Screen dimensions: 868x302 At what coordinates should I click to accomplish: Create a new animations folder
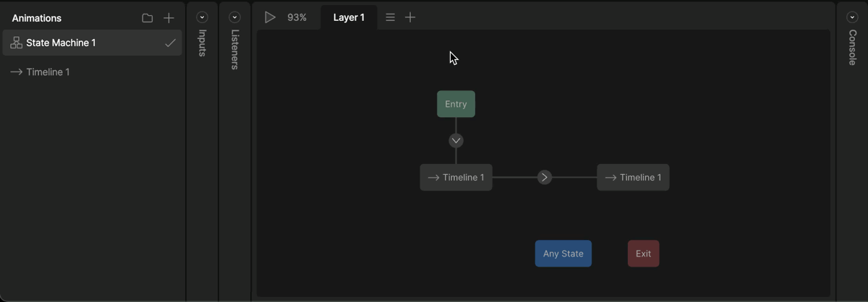[148, 18]
